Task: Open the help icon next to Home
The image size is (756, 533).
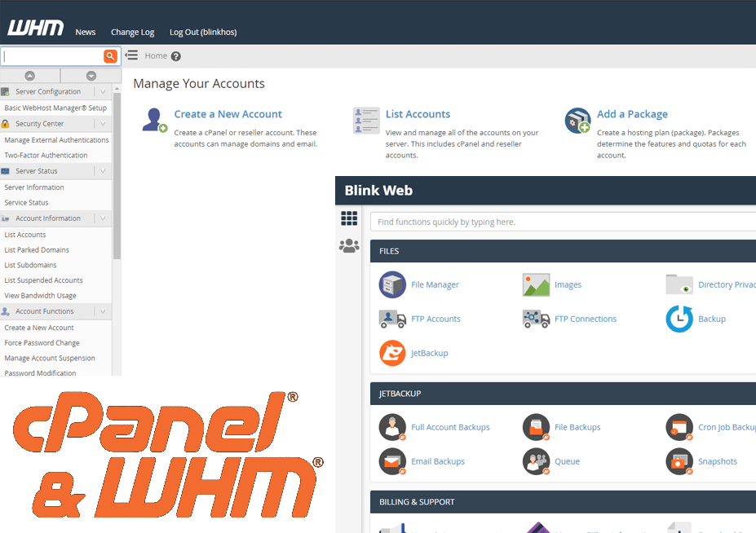Action: pos(176,56)
